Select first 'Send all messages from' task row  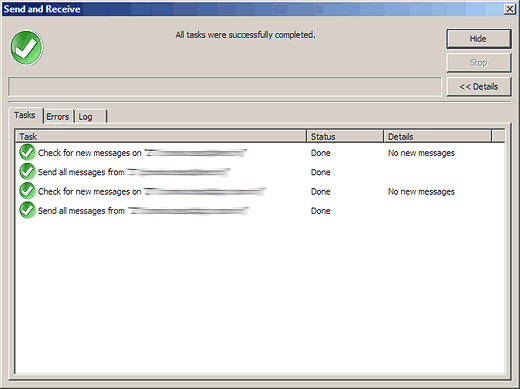click(260, 172)
